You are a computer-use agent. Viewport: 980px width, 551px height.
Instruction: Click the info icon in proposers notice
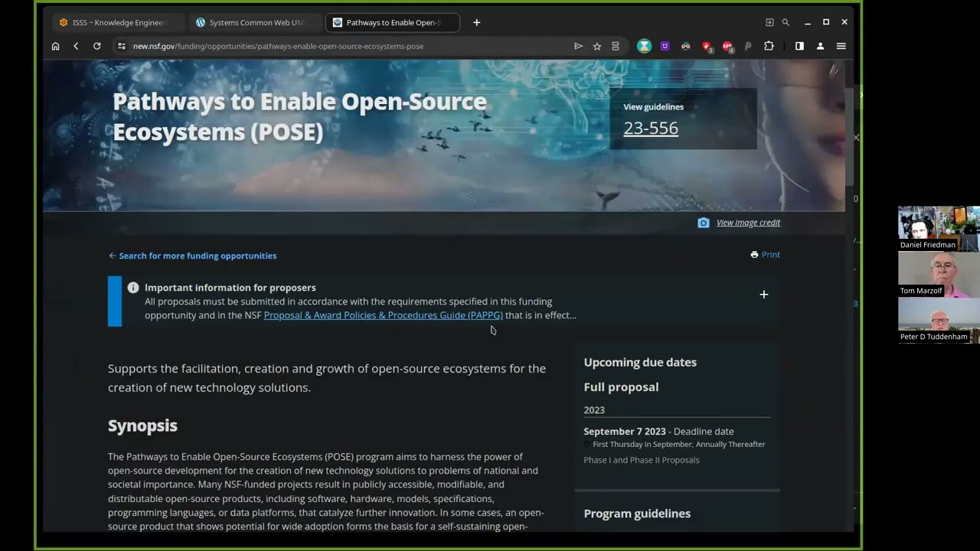click(133, 288)
